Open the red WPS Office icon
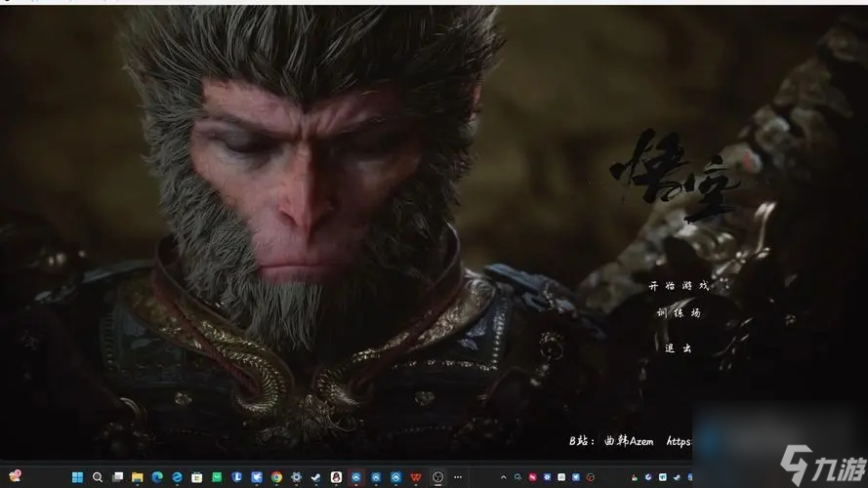This screenshot has height=488, width=868. (x=416, y=477)
